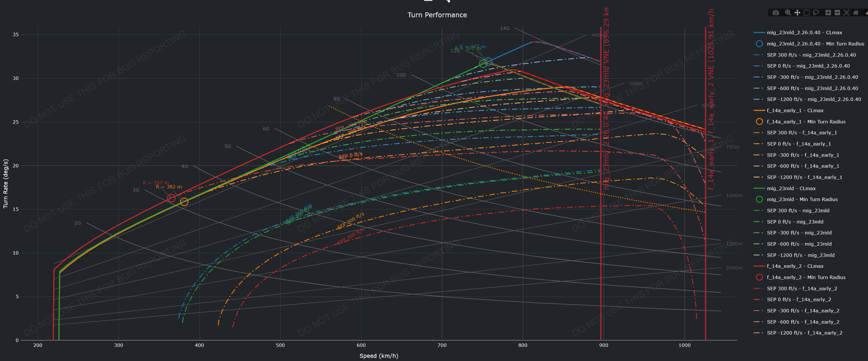This screenshot has width=868, height=361.
Task: Choose the Lasso Select tool
Action: [x=816, y=12]
